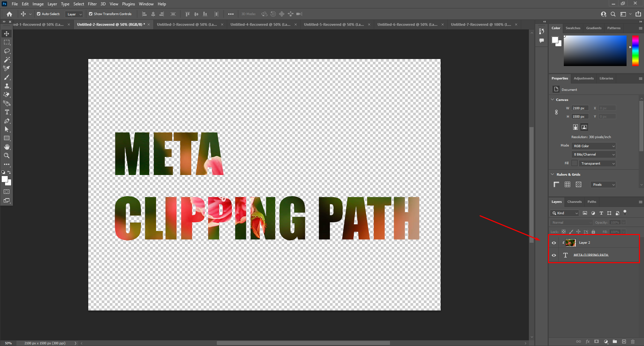Select the Lasso tool
The height and width of the screenshot is (346, 644).
click(x=7, y=51)
